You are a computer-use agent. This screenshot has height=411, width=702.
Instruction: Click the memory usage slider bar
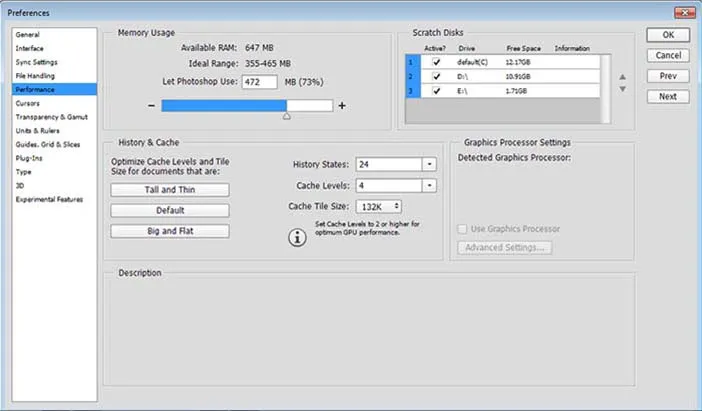coord(247,106)
